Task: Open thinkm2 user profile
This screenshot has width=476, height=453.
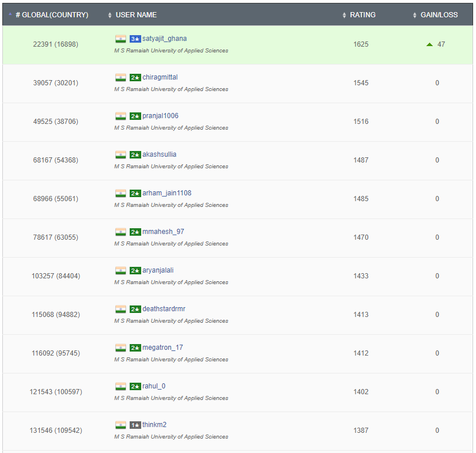Action: [x=154, y=424]
